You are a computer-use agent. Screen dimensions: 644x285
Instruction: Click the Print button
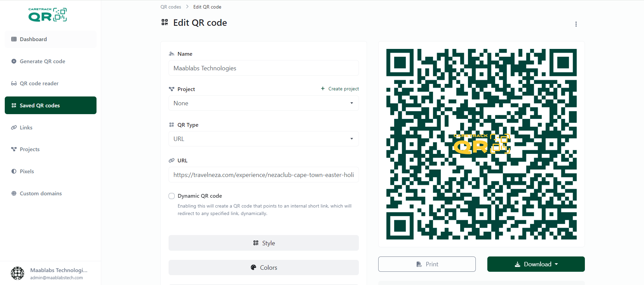point(427,264)
